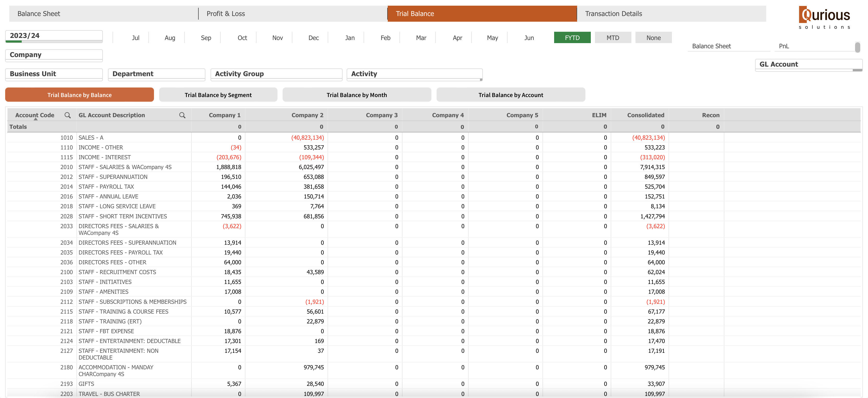This screenshot has width=868, height=398.
Task: Open the 2023/24 fiscal year filter
Action: [x=54, y=36]
